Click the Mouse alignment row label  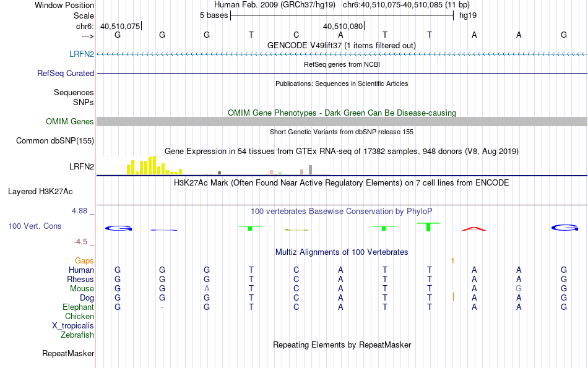coord(82,289)
